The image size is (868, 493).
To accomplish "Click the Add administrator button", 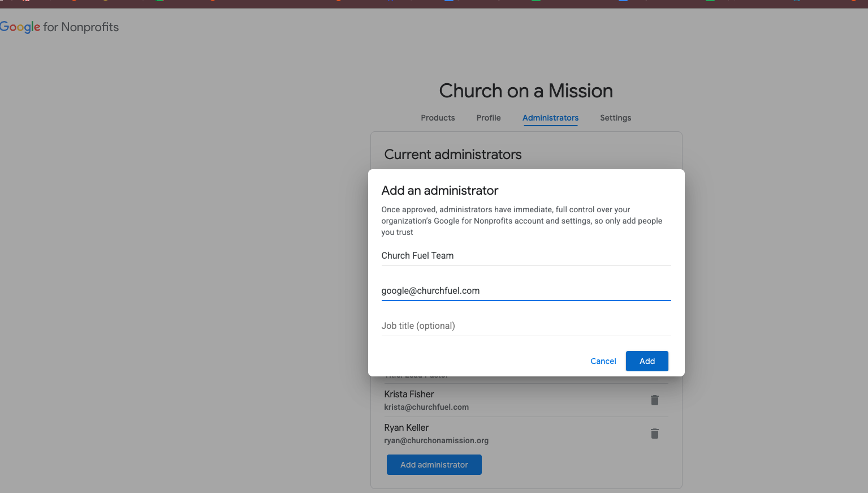I will coord(434,465).
